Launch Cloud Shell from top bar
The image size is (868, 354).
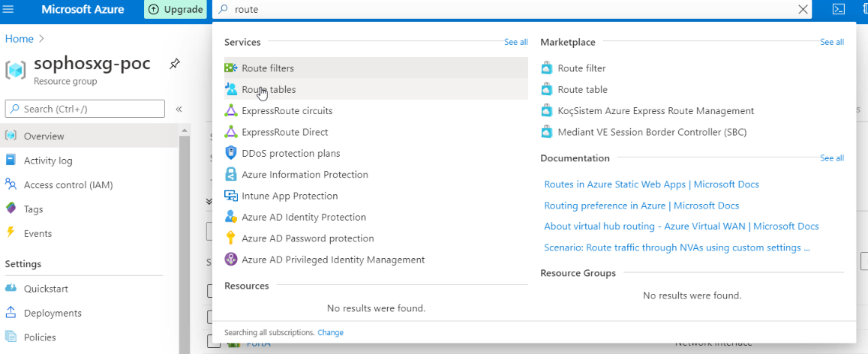[x=839, y=10]
